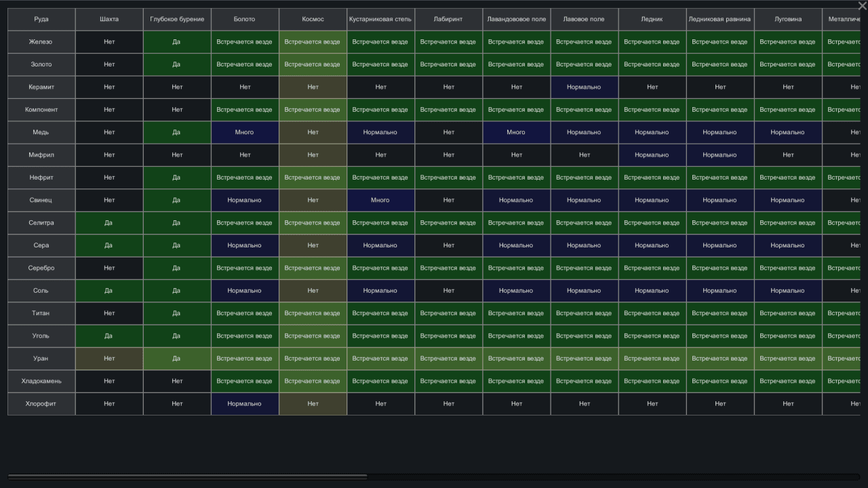Select the Компонент row label
This screenshot has width=868, height=488.
coord(41,110)
